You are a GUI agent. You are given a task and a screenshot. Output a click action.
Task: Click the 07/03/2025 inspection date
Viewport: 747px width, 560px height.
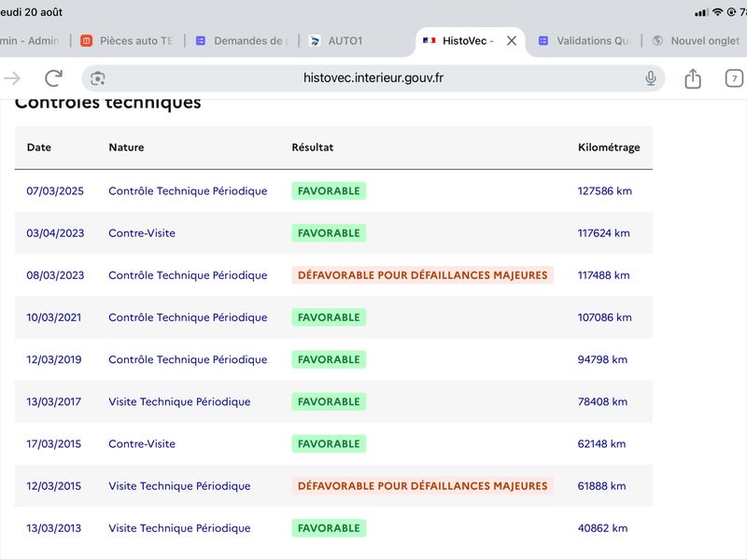coord(55,191)
